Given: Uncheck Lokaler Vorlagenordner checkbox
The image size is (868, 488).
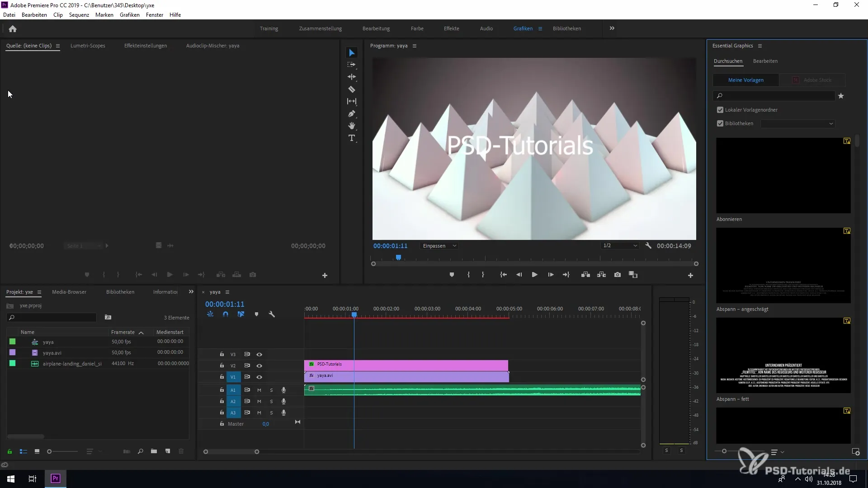Looking at the screenshot, I should coord(720,110).
